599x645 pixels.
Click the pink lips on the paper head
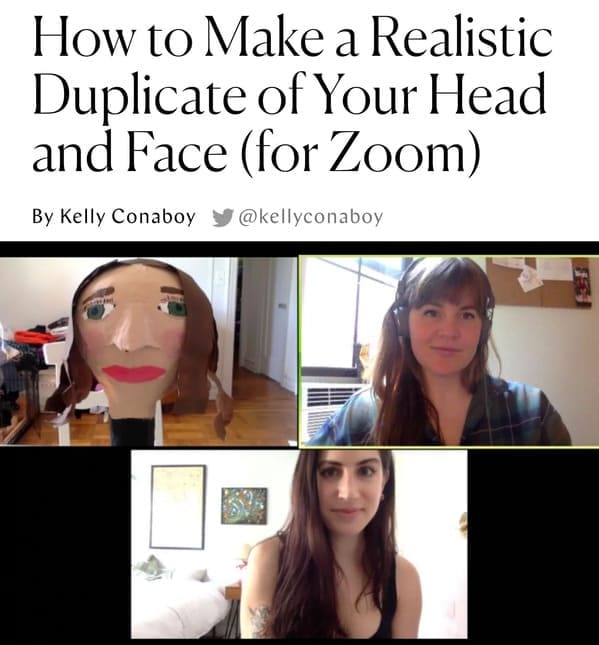tap(134, 374)
